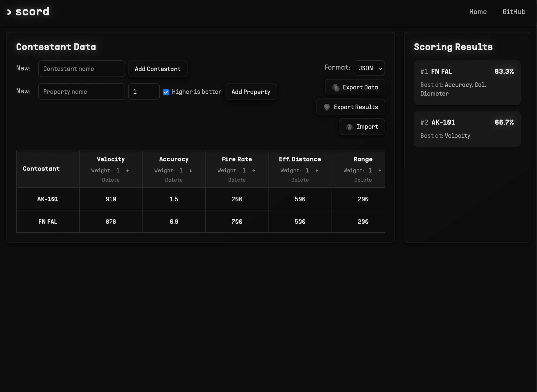Go to the Home nav link
Image resolution: width=537 pixels, height=392 pixels.
pyautogui.click(x=478, y=12)
